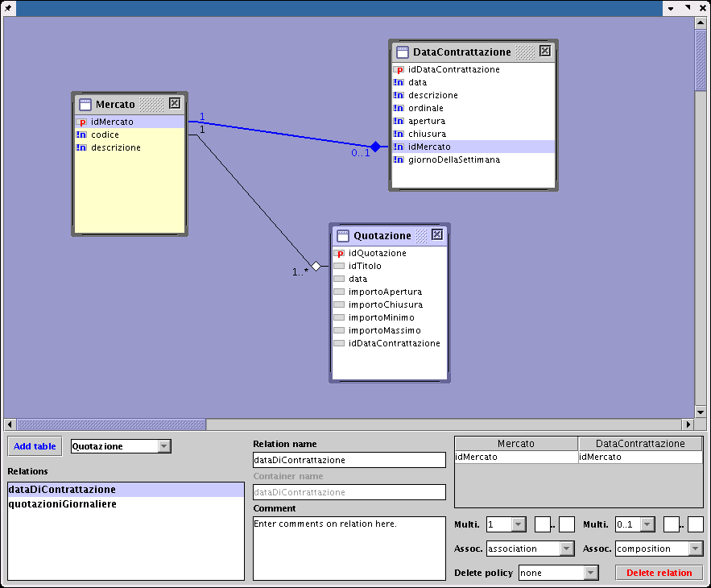The height and width of the screenshot is (588, 711).
Task: Click blank type icon beside idTitolo
Action: click(x=339, y=266)
